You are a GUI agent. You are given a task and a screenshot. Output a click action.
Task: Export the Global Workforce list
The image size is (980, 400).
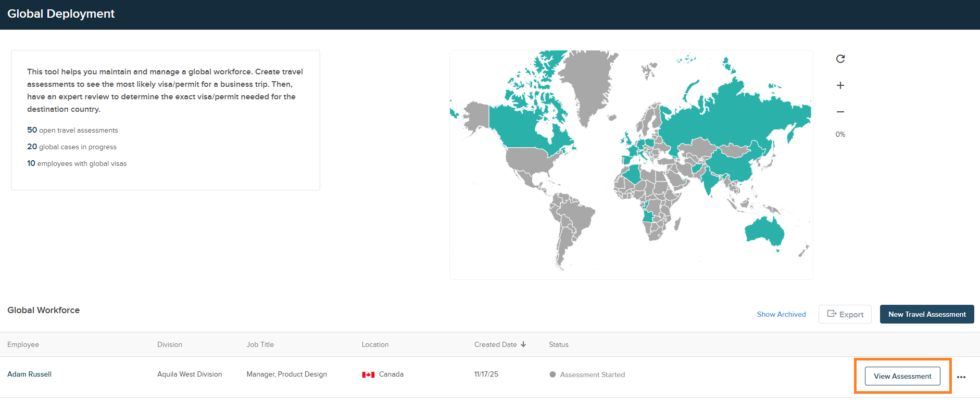pos(845,314)
